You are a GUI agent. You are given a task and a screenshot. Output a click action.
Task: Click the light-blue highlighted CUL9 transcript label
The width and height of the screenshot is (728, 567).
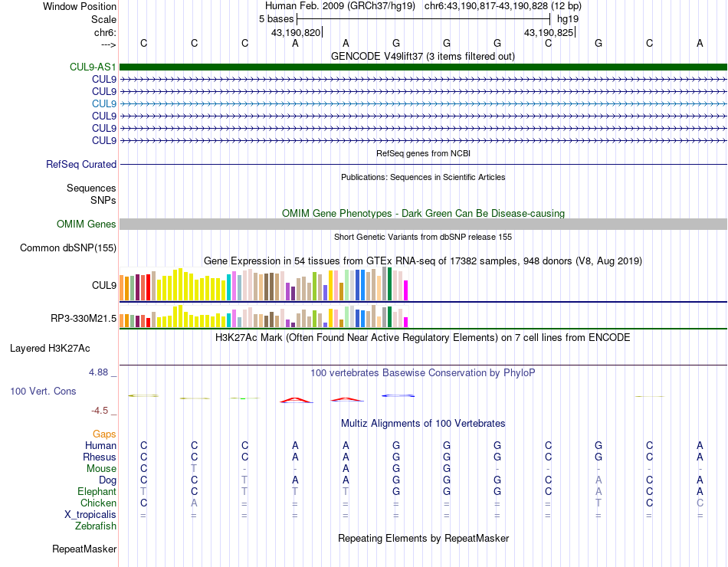[104, 103]
